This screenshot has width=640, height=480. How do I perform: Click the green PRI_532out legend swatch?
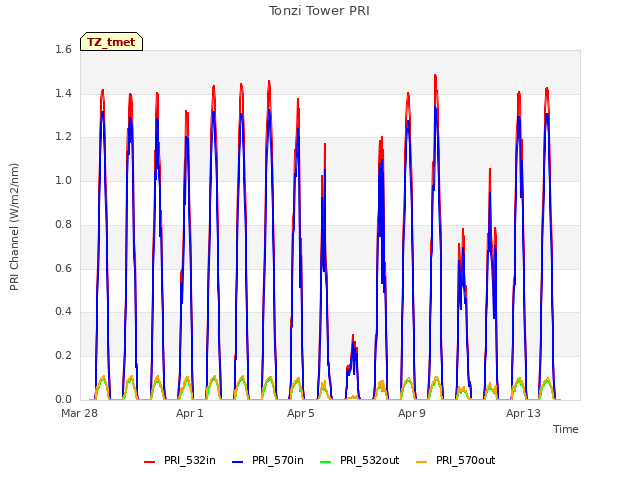(x=326, y=461)
